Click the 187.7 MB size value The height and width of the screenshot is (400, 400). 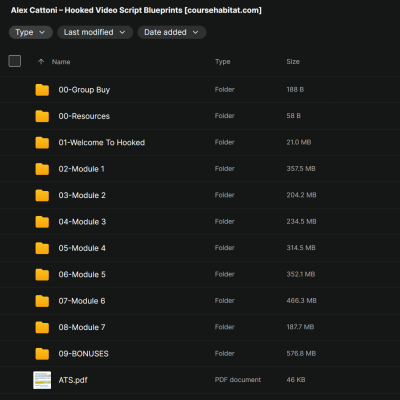pos(300,327)
